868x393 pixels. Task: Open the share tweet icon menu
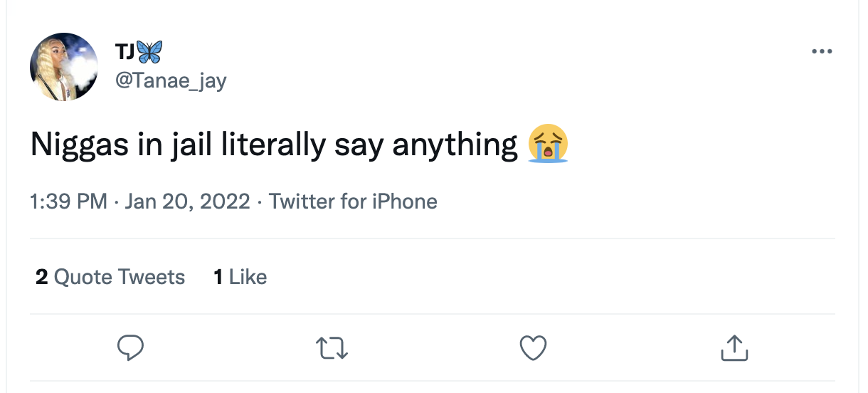(735, 347)
